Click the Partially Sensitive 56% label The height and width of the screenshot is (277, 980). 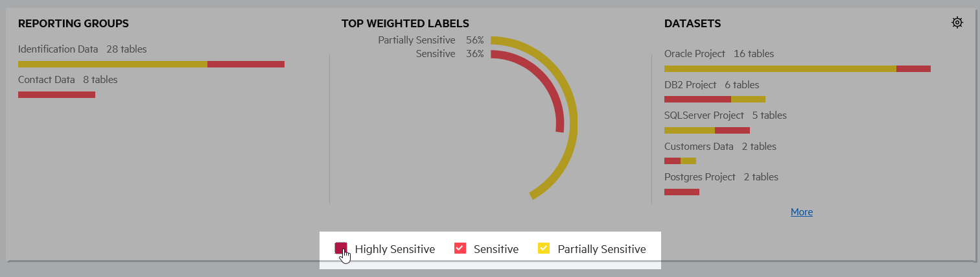pyautogui.click(x=430, y=40)
